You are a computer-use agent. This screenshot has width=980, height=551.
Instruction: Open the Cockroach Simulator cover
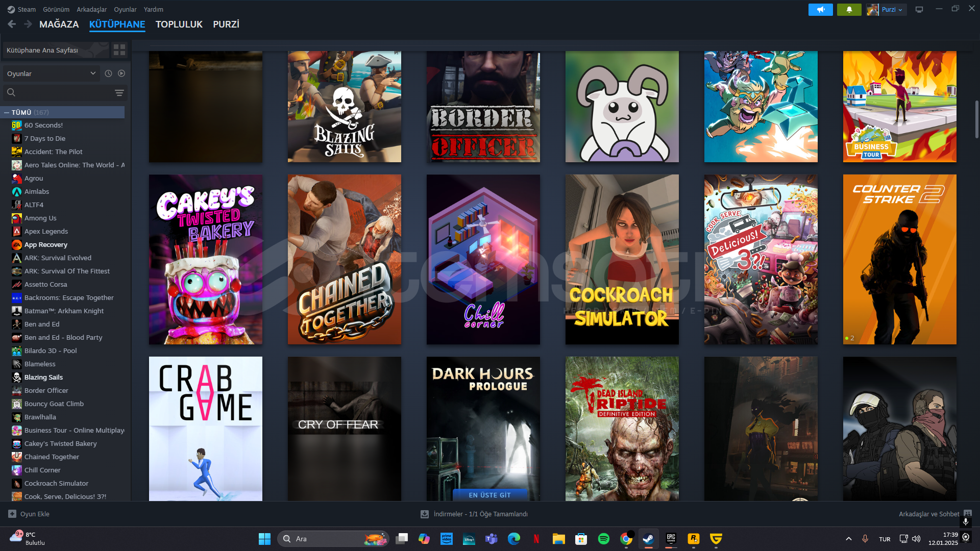pos(622,259)
